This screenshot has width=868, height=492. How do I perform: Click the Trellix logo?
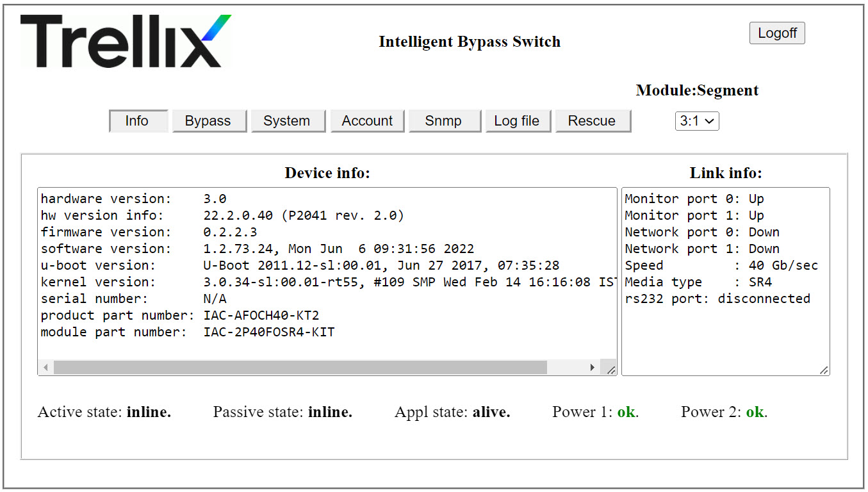pos(126,41)
